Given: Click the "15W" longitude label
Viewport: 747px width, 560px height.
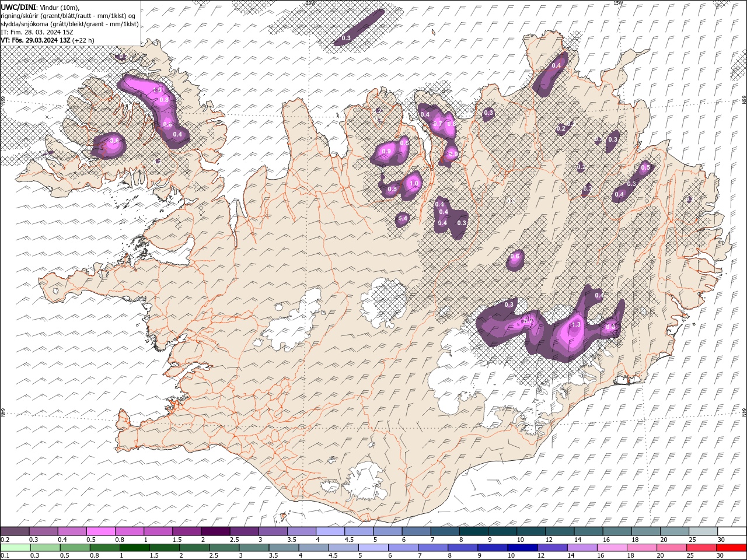Looking at the screenshot, I should [x=617, y=3].
